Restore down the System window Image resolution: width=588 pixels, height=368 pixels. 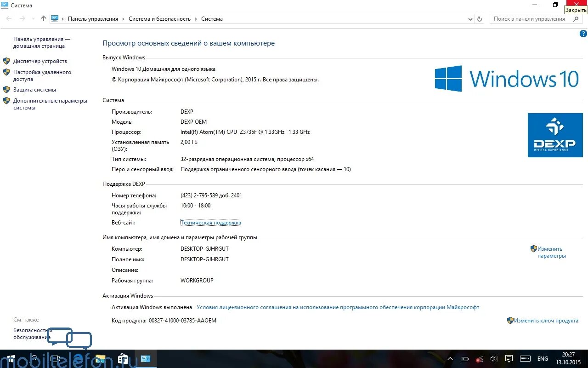pos(555,5)
